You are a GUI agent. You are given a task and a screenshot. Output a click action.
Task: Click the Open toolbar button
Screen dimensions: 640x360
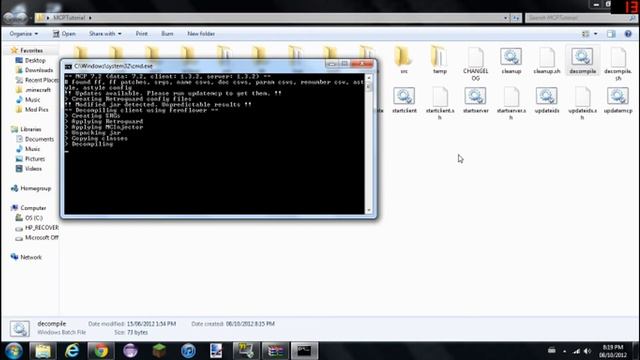point(64,34)
